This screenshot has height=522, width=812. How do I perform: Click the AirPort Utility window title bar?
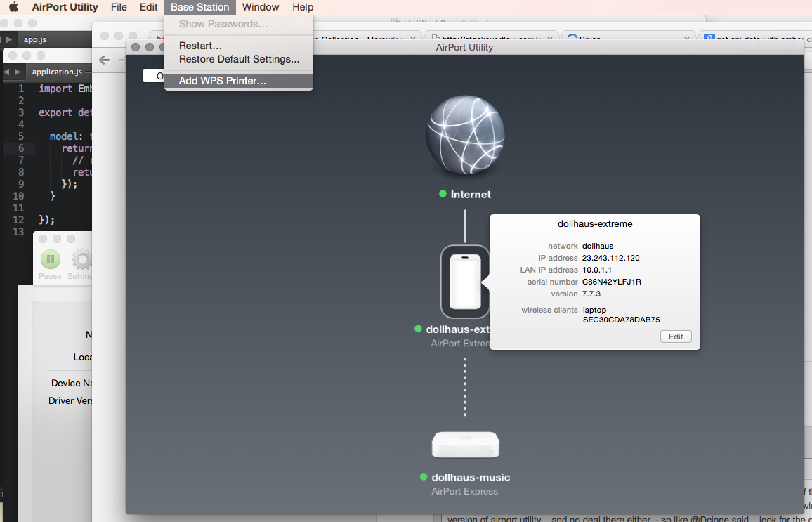click(x=464, y=47)
